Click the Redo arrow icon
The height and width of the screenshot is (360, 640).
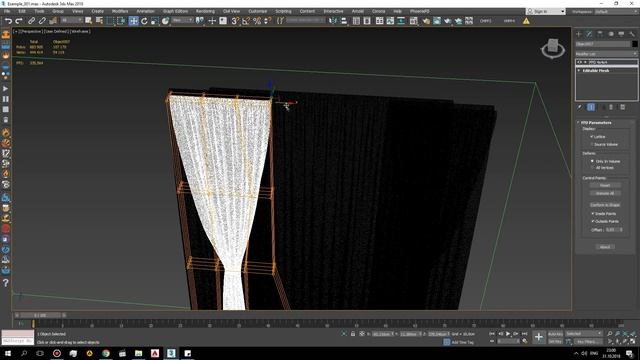tap(19, 20)
